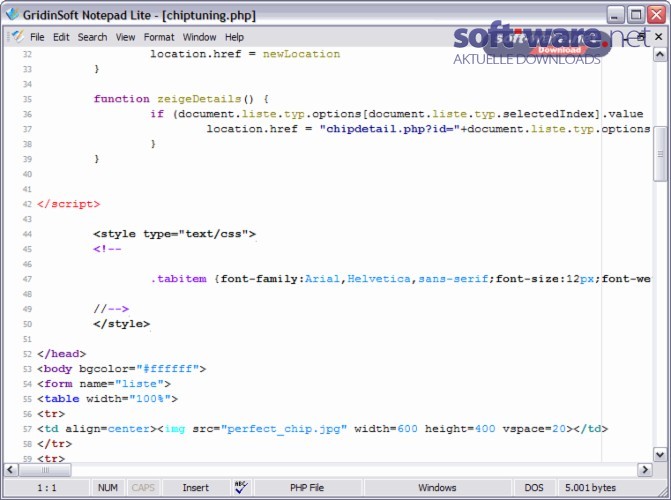Click the <body bgcolor="#ffffff"> line
Viewport: 671px width, 500px height.
[122, 369]
